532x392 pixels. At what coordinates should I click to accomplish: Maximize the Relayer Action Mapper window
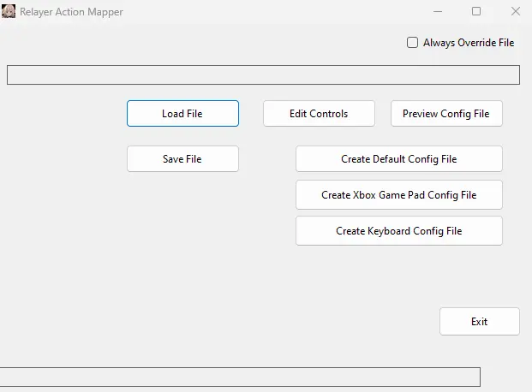476,11
